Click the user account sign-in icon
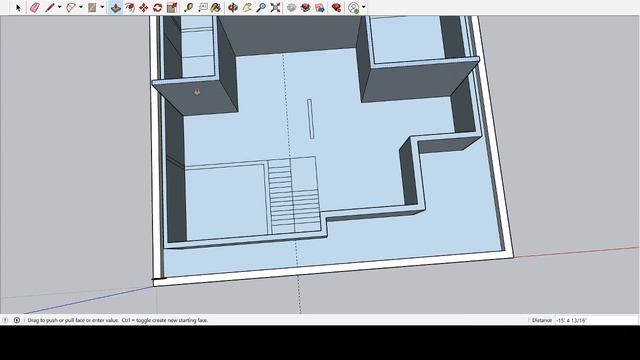Viewport: 640px width, 360px height. [354, 7]
